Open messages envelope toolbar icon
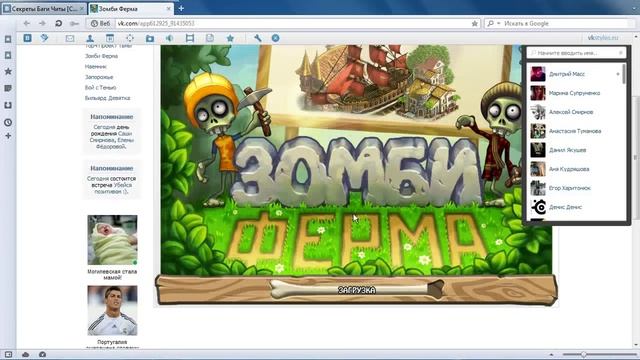The image size is (640, 360). 70,38
